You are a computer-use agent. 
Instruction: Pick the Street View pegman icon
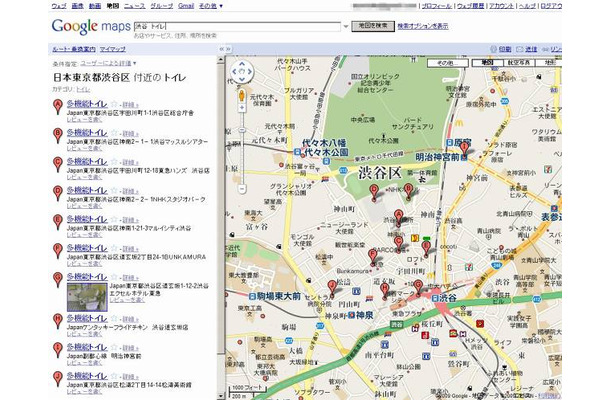point(242,96)
